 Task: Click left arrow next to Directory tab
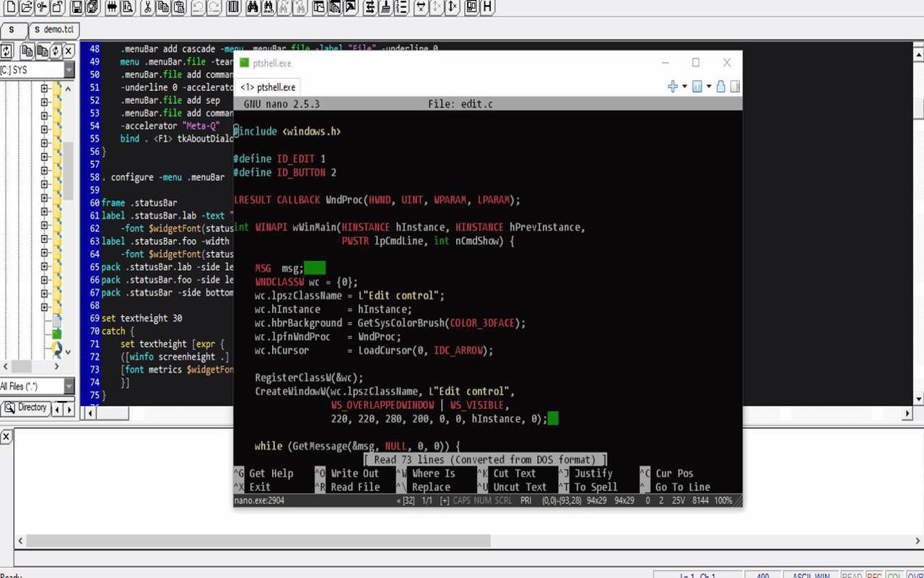[58, 408]
